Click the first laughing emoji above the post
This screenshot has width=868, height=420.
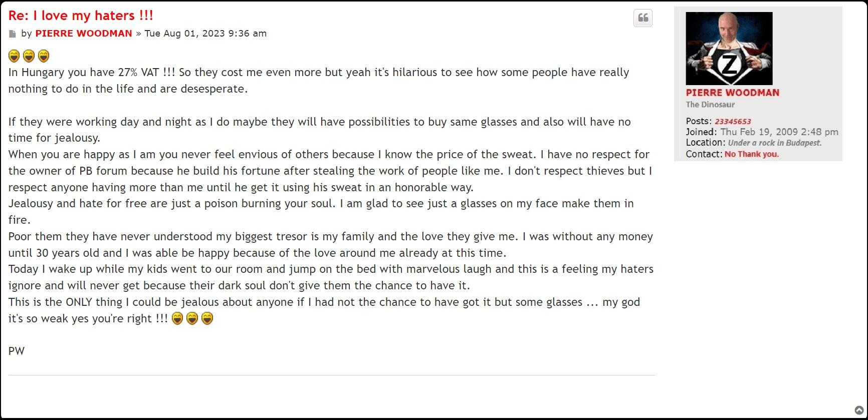click(x=15, y=56)
